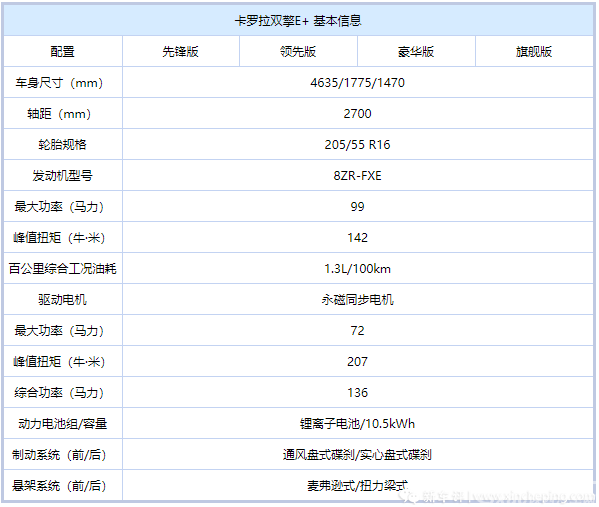Click the table title 卡罗拉双擎E+ 基本信息

(298, 21)
